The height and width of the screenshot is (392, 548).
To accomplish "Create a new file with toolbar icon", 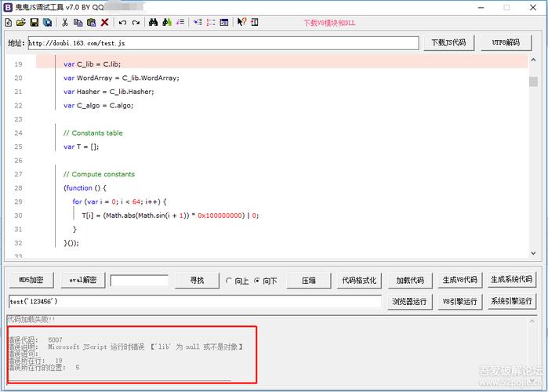I will tap(9, 23).
